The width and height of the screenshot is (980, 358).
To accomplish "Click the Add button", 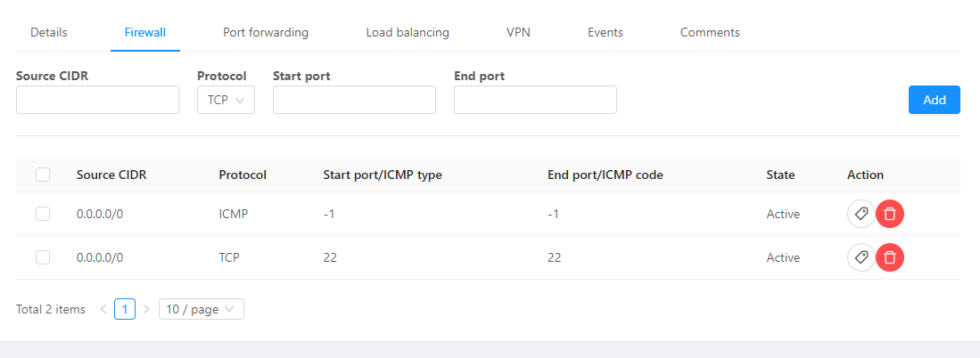I will 934,100.
